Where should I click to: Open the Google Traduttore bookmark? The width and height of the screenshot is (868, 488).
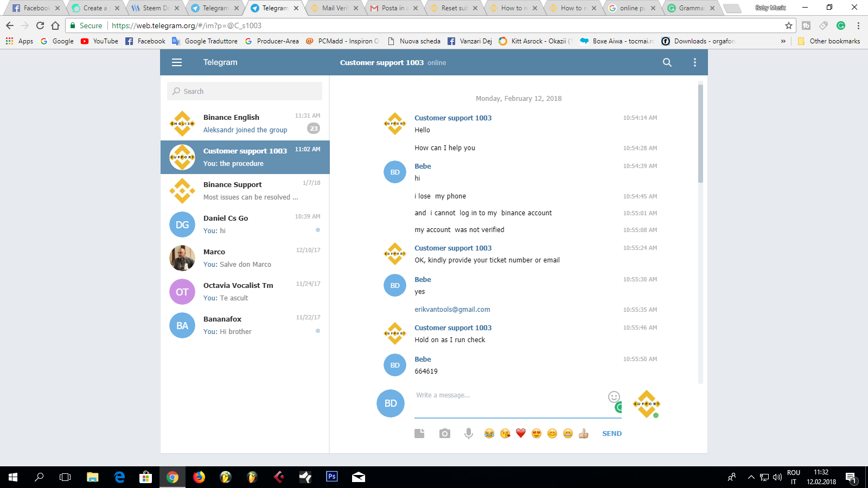click(x=205, y=41)
